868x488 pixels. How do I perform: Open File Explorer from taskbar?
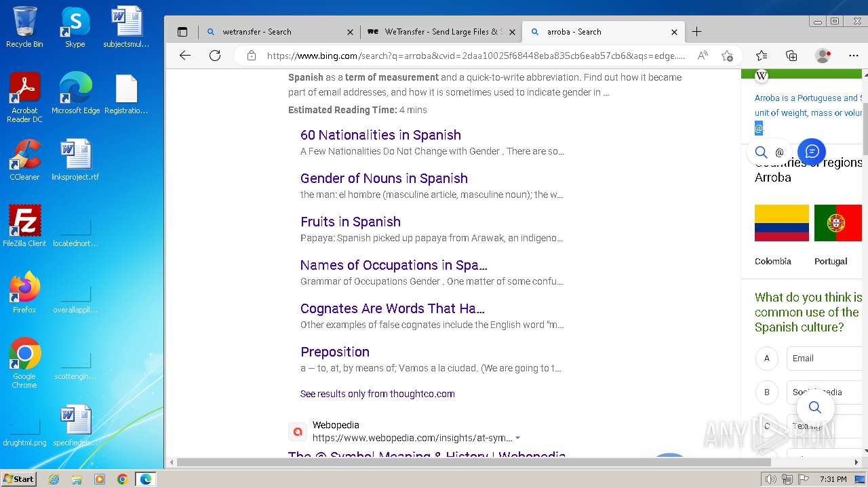pos(77,479)
